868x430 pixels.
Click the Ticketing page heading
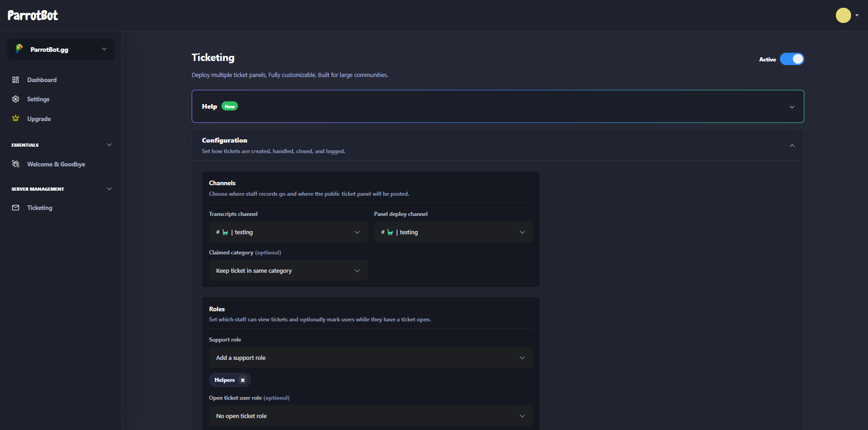(213, 57)
